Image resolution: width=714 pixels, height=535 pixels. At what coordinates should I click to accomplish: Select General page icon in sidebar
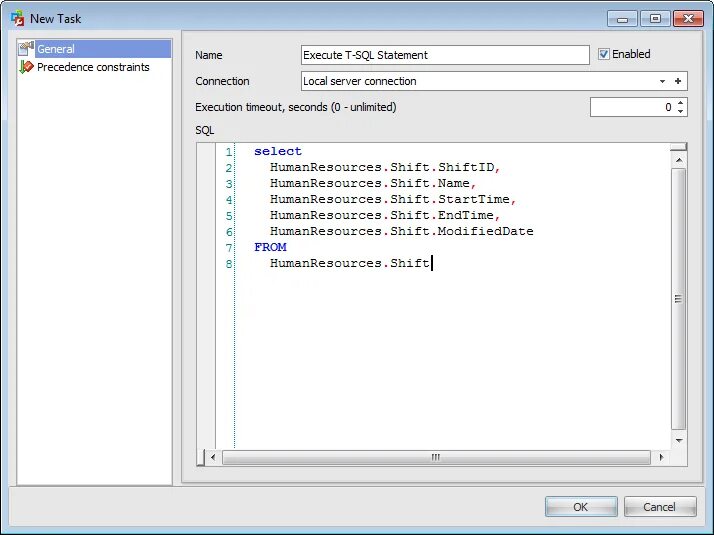pos(26,49)
